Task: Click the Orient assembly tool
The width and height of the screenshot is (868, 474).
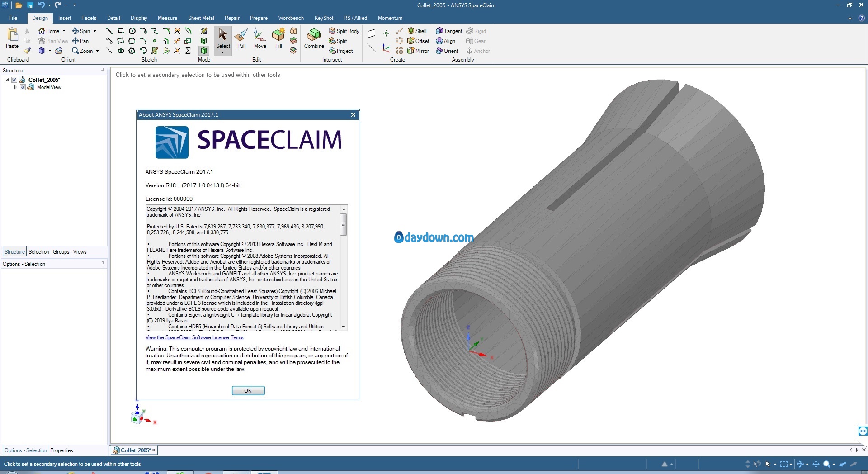Action: (x=447, y=51)
